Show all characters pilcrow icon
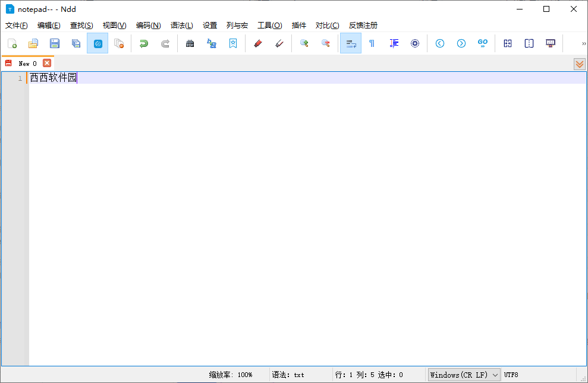Image resolution: width=588 pixels, height=383 pixels. point(372,43)
